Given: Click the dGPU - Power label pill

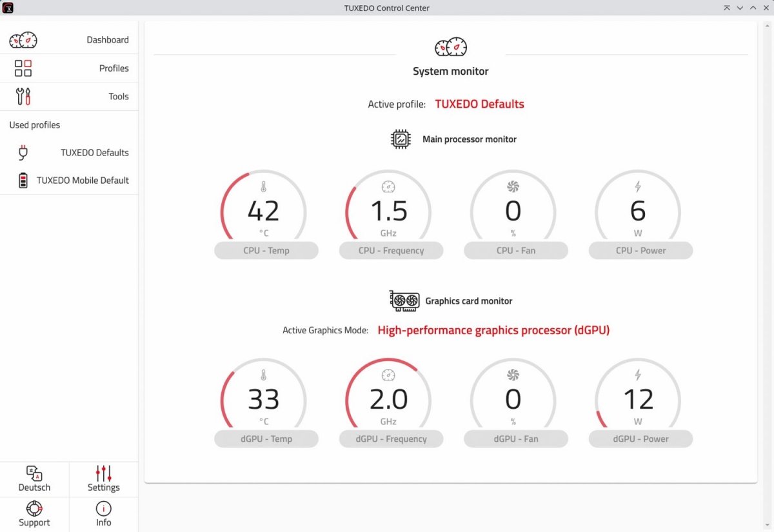Looking at the screenshot, I should coord(640,439).
